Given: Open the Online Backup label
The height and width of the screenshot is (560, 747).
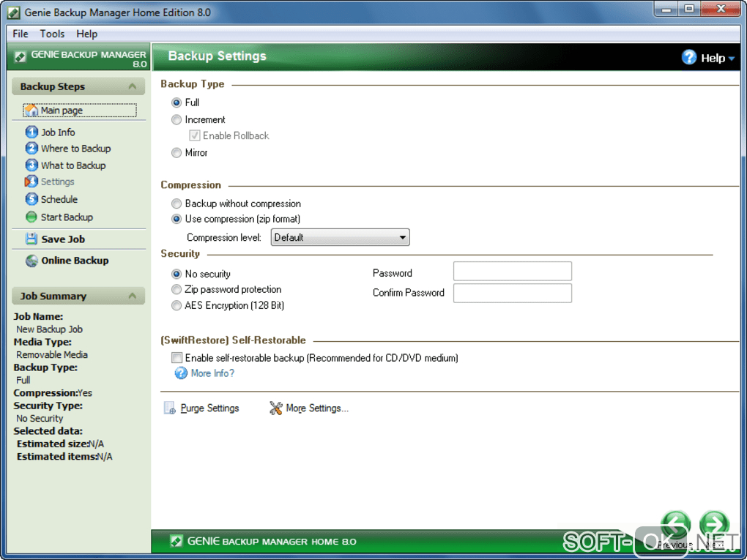Looking at the screenshot, I should (x=75, y=261).
